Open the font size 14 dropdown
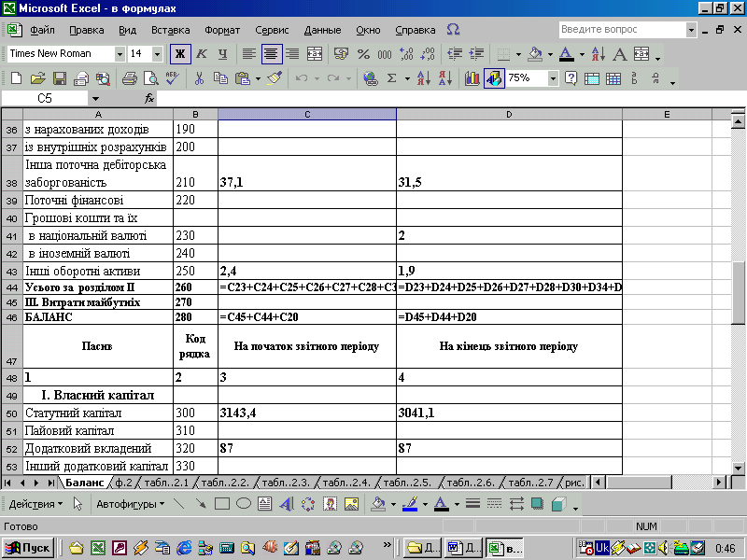The height and width of the screenshot is (560, 747). coord(157,54)
